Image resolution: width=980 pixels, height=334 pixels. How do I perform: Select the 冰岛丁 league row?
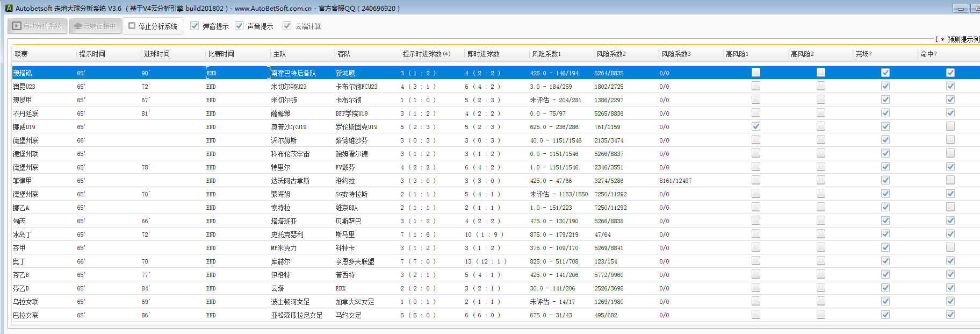[23, 234]
